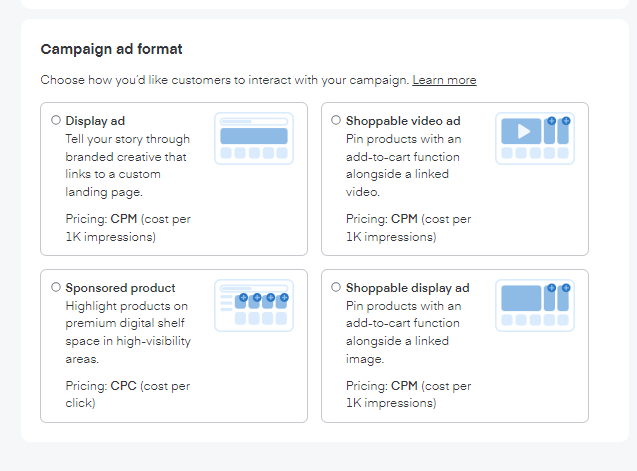Click the Shoppable display ad CPM pricing text
Image resolution: width=637 pixels, height=471 pixels.
point(408,394)
